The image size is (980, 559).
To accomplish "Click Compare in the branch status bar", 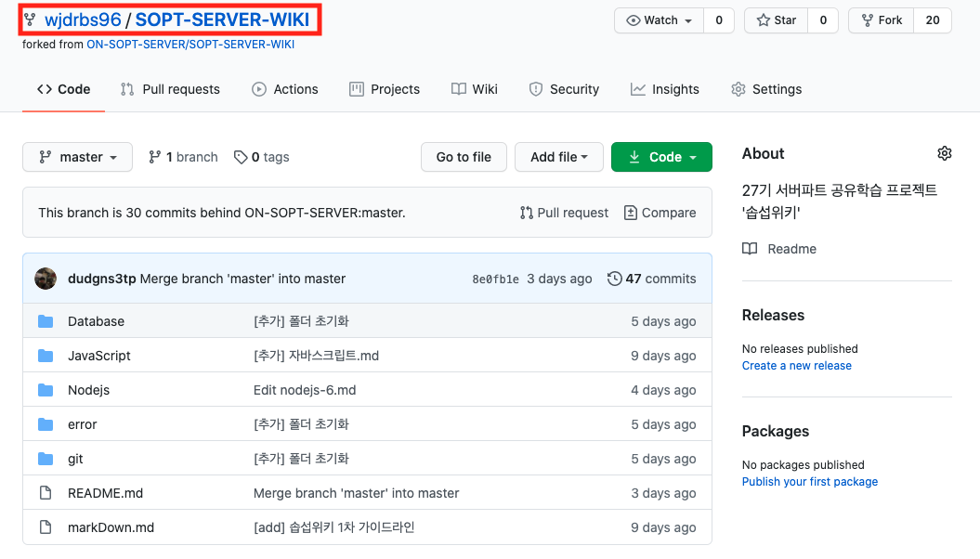I will coord(660,213).
